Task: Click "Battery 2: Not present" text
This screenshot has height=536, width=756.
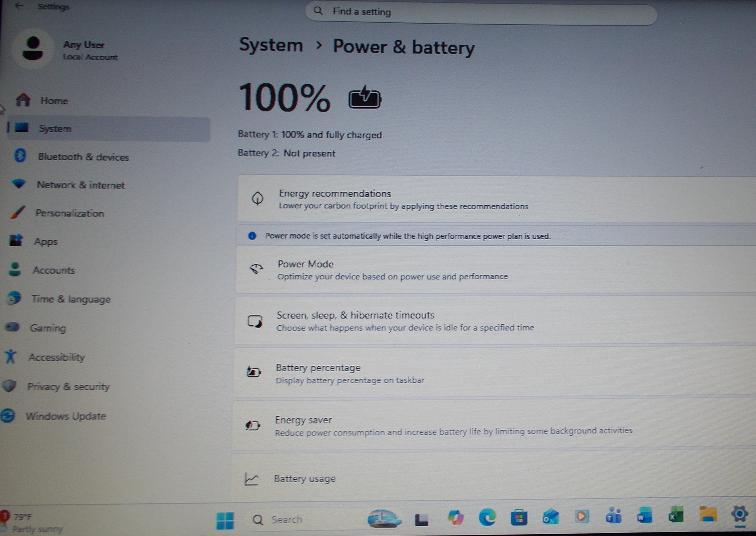Action: [286, 153]
